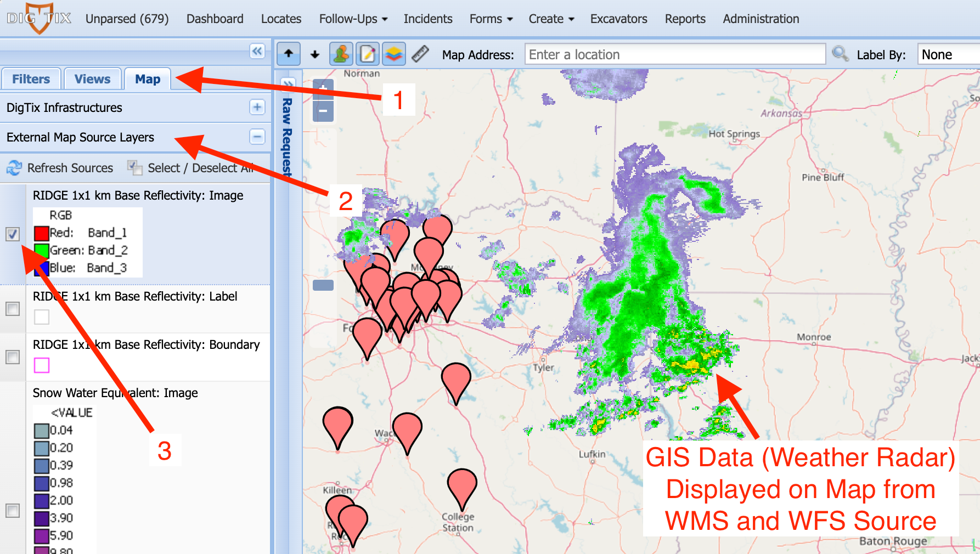This screenshot has height=554, width=980.
Task: Click the Monroe city label
Action: (x=814, y=337)
